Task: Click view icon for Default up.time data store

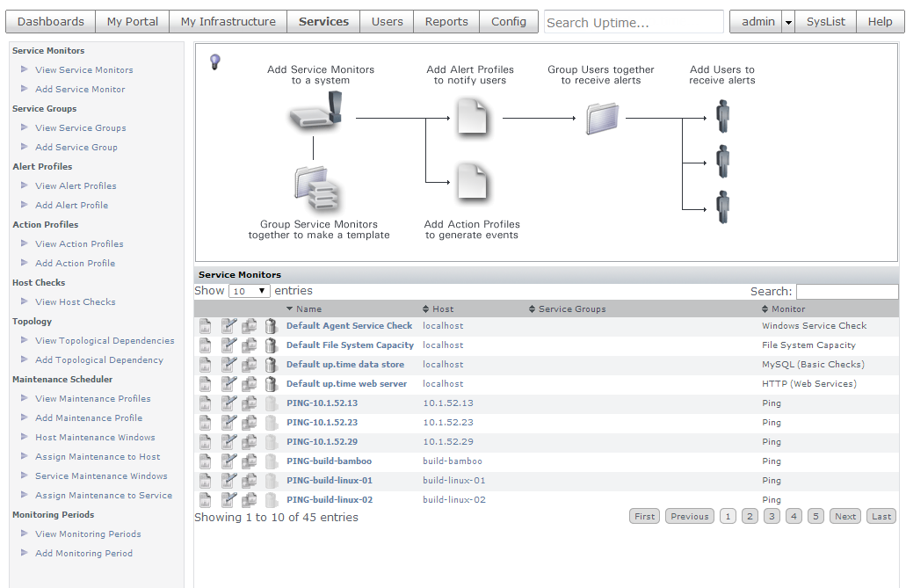Action: click(205, 365)
